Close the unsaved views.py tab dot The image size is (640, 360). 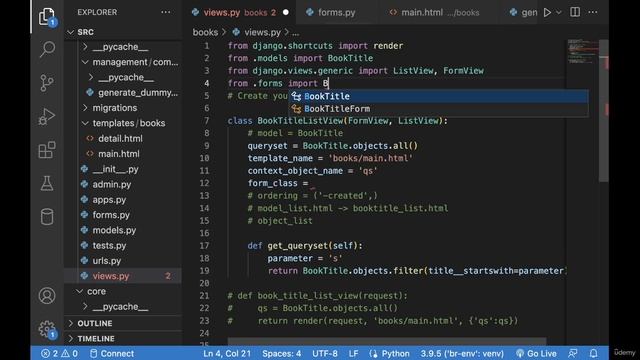click(286, 13)
